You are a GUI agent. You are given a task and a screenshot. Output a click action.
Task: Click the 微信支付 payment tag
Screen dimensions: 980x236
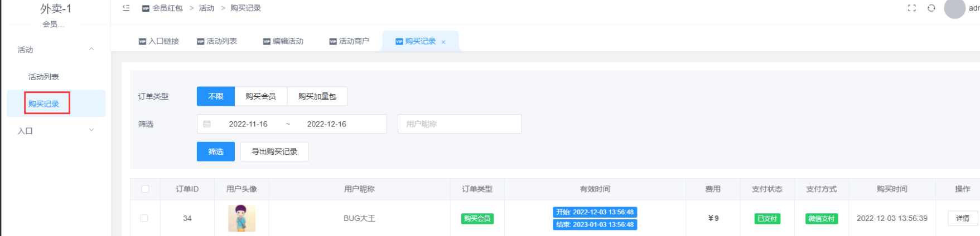822,219
